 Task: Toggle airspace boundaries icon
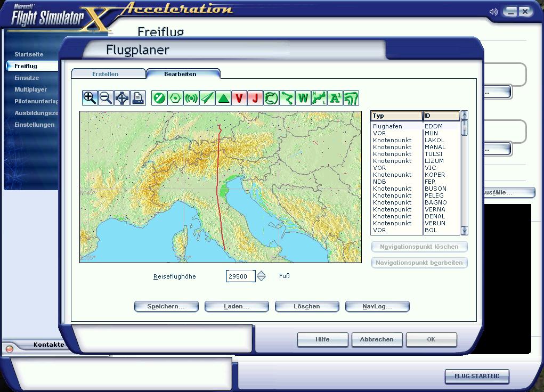click(271, 98)
